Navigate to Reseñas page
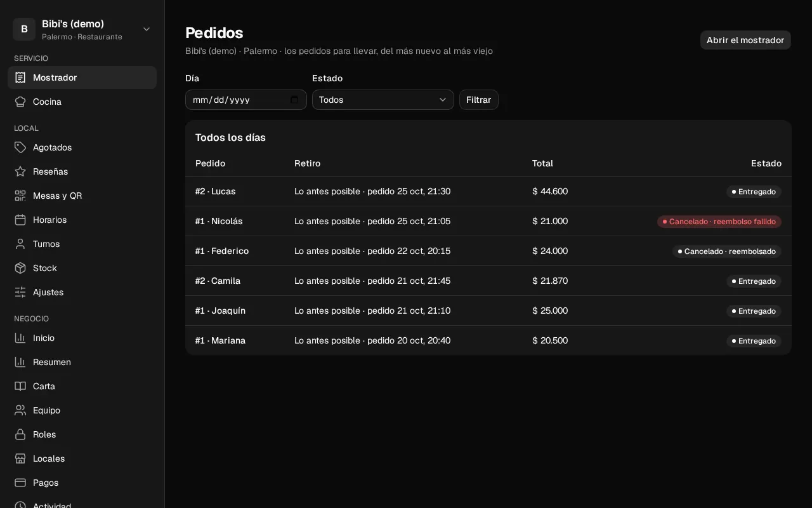Screen dimensions: 812x508 point(82,171)
